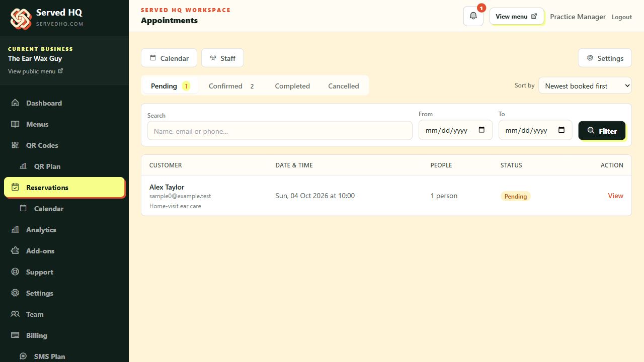Click the customer name Alex Taylor
The image size is (644, 362).
pos(167,187)
